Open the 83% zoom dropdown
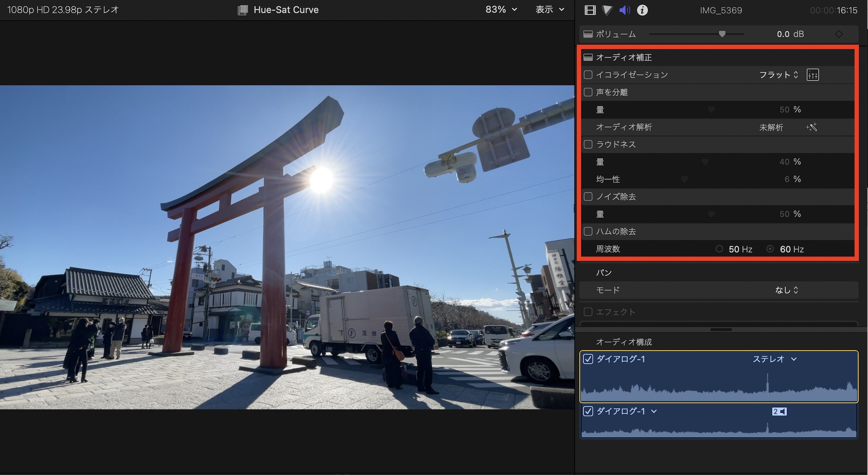 click(501, 10)
